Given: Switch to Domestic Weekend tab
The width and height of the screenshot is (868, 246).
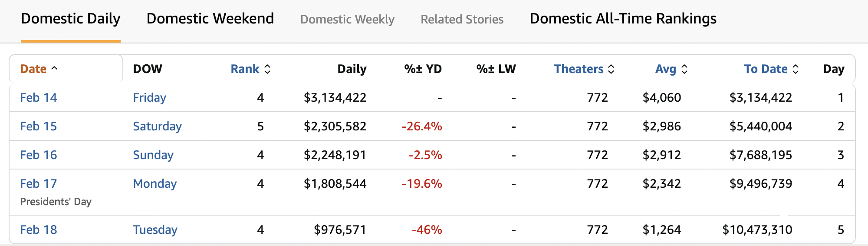Looking at the screenshot, I should 210,19.
